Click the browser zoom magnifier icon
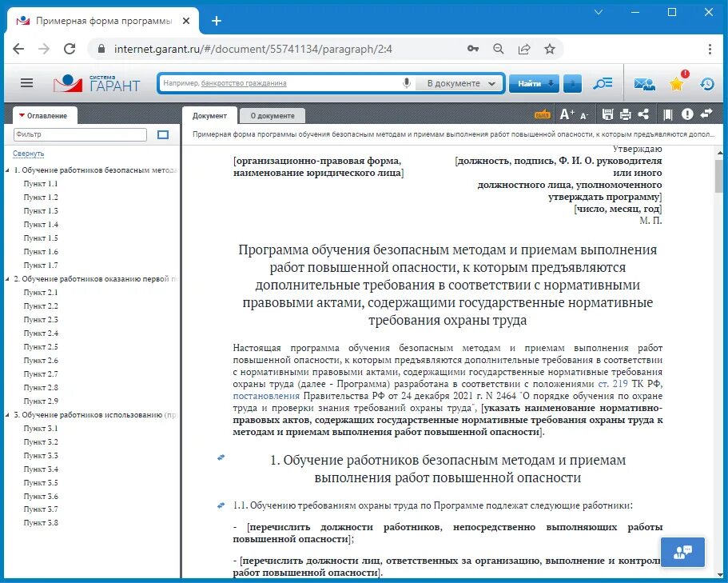Screen dimensions: 728x583 coord(498,49)
